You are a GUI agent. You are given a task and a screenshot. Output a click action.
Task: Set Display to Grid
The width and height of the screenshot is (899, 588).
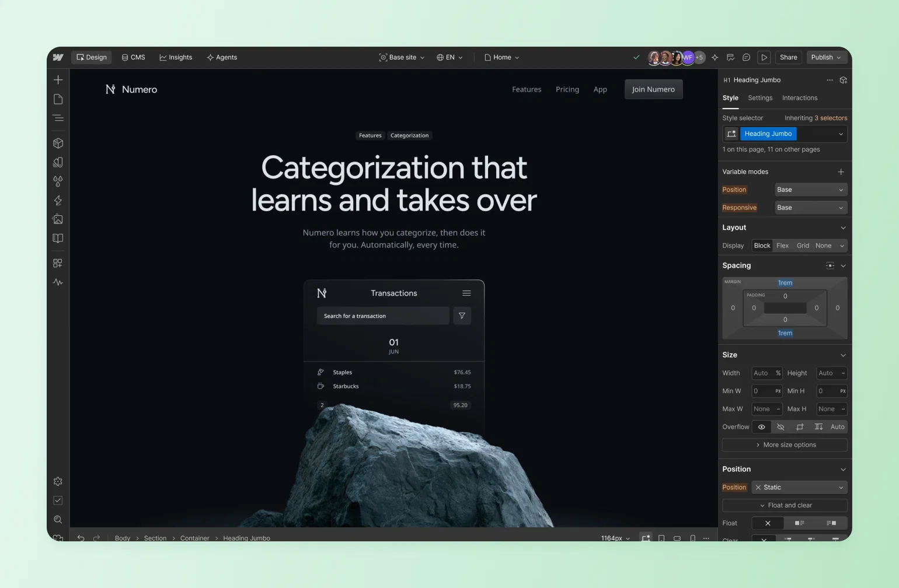point(803,246)
